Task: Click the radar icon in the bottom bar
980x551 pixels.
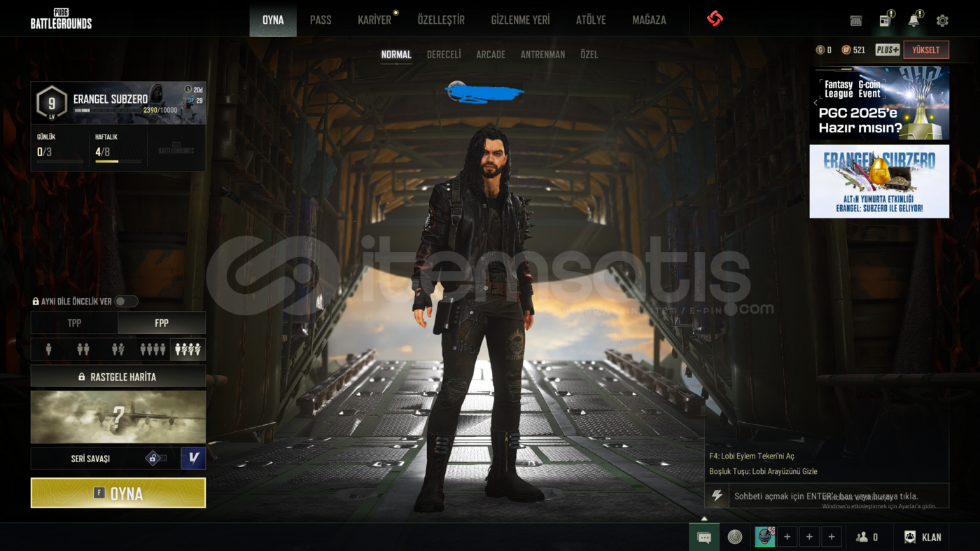Action: (x=734, y=537)
